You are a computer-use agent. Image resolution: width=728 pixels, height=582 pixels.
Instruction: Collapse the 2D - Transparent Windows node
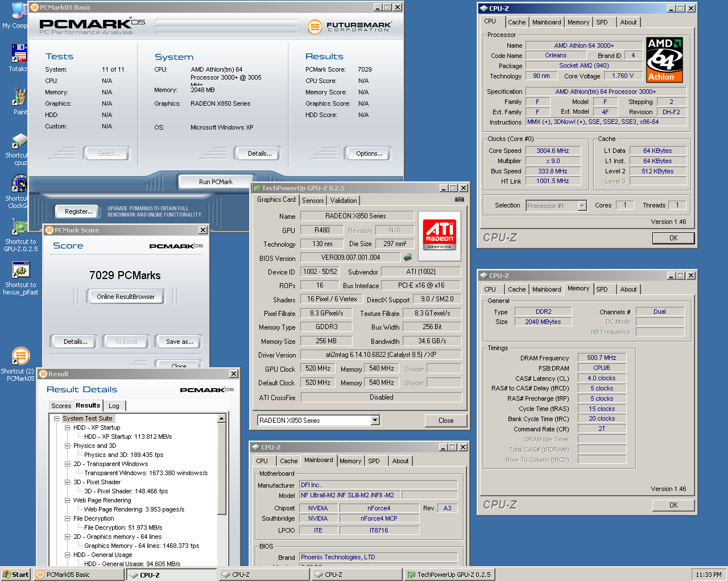pos(67,464)
